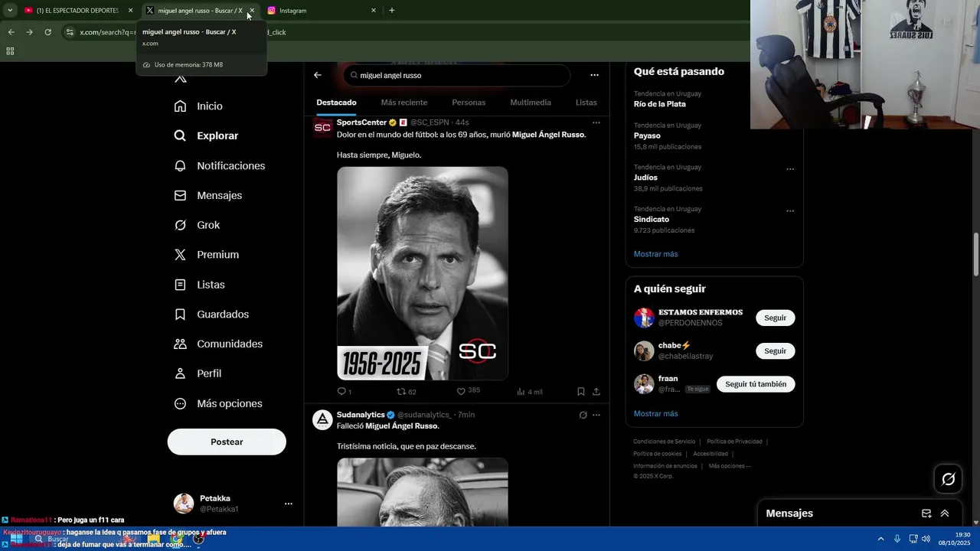The height and width of the screenshot is (551, 980).
Task: Like the SportsCenter post
Action: 468,391
